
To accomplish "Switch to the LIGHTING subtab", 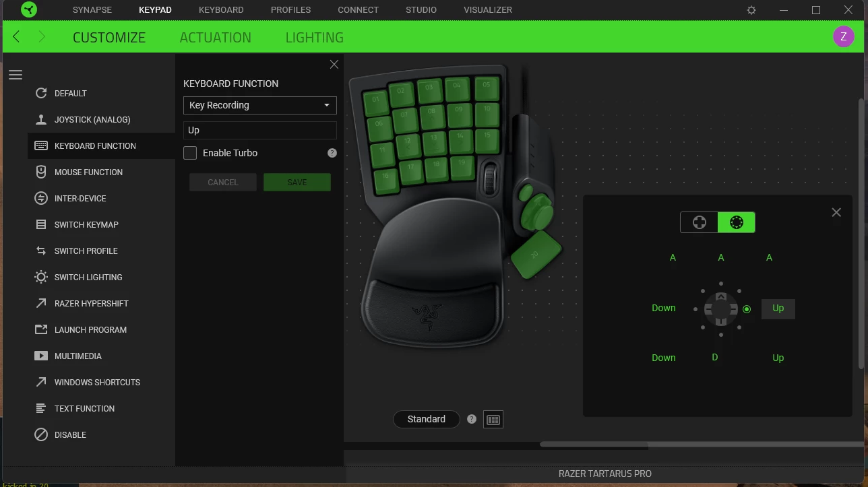I will (314, 38).
